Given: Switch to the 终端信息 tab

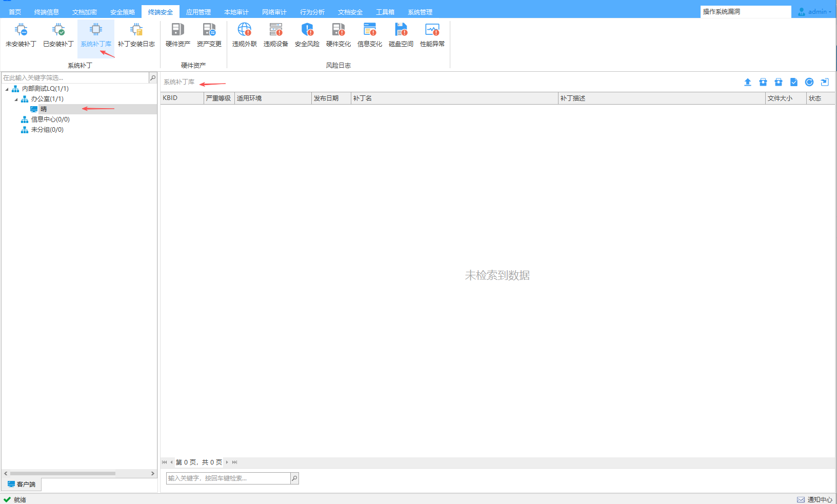Looking at the screenshot, I should click(46, 12).
